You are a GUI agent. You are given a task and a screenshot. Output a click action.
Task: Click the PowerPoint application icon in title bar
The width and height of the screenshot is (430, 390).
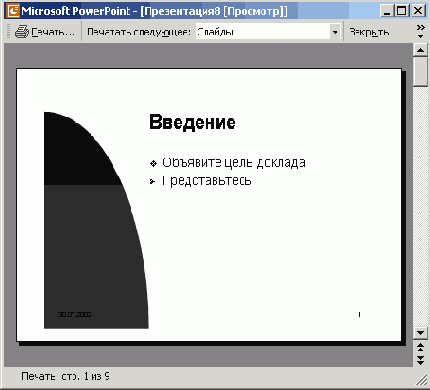(13, 11)
